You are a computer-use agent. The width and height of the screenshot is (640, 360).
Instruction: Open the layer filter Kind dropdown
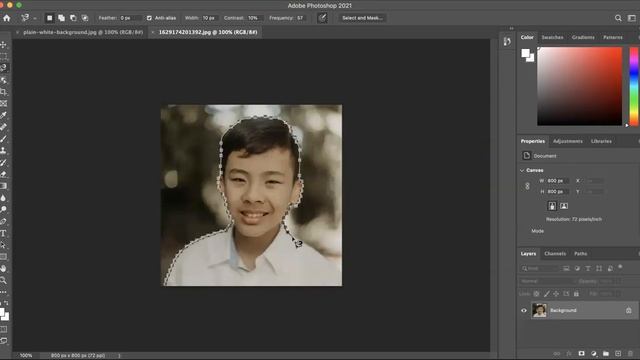540,269
